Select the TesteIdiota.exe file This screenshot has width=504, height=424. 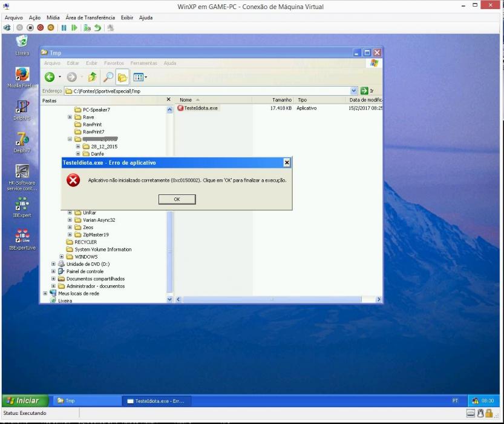click(198, 108)
